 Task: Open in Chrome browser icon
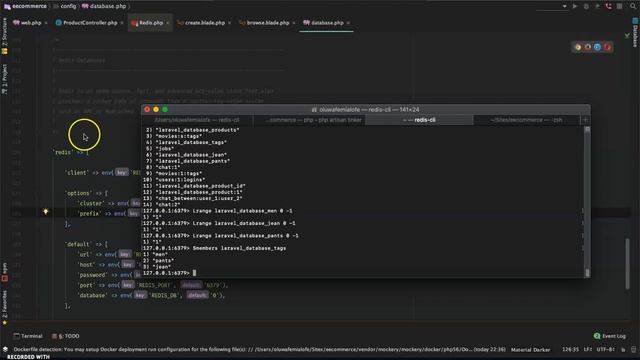coord(578,47)
